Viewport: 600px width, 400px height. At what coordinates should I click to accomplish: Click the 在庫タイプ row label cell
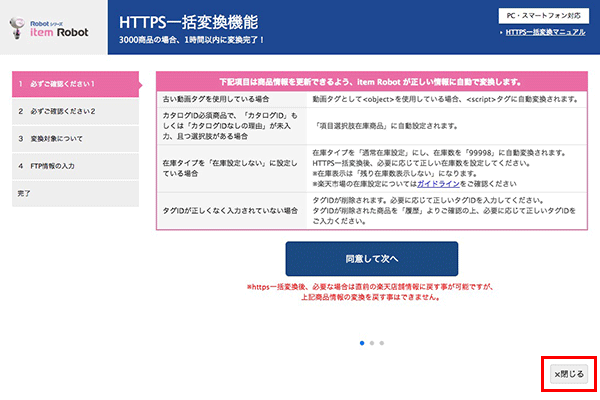(x=216, y=166)
